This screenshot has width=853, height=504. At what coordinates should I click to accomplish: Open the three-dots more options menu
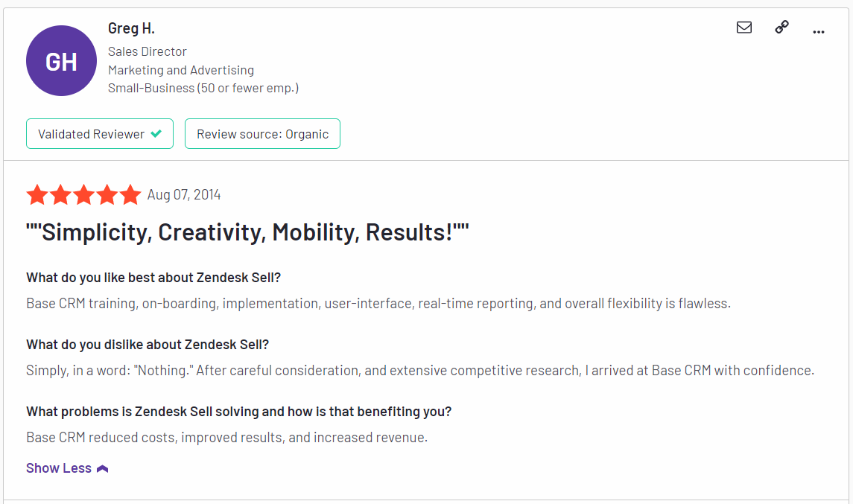pos(818,32)
